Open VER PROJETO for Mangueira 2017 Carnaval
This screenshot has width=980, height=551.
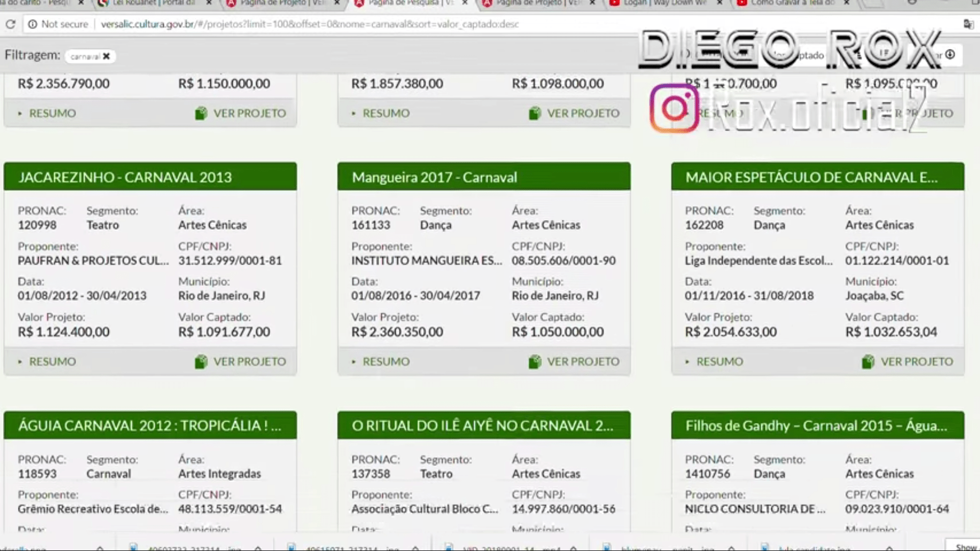point(574,362)
